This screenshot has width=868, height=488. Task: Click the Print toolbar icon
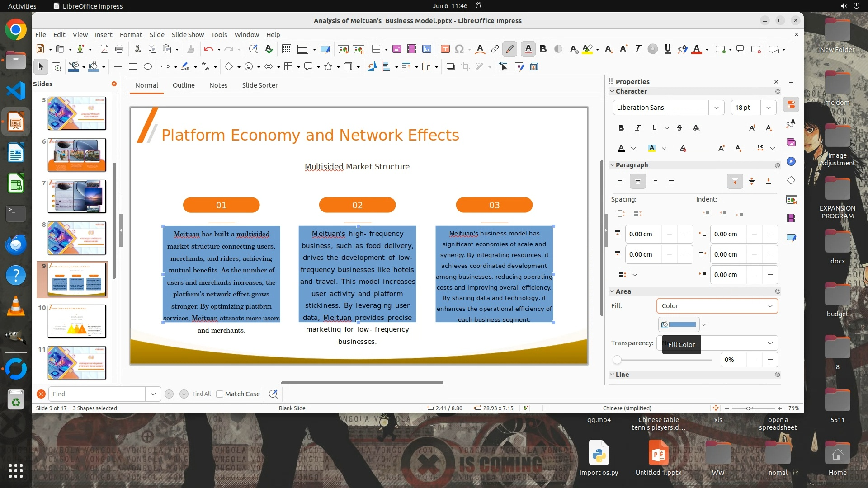click(119, 49)
